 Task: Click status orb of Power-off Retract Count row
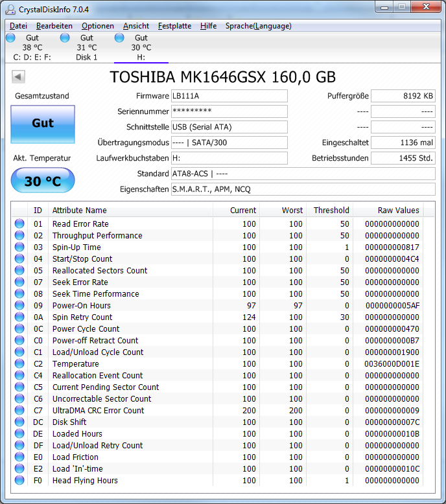[x=19, y=340]
